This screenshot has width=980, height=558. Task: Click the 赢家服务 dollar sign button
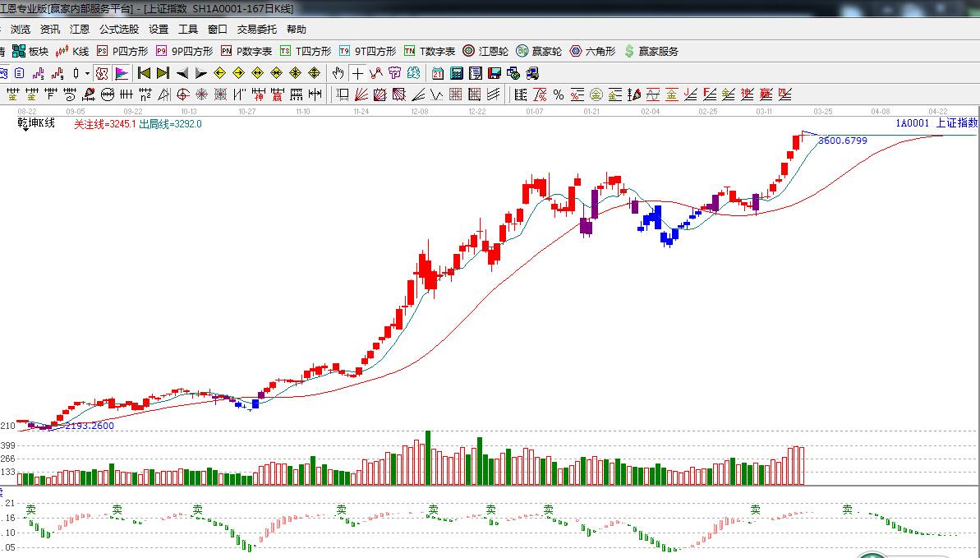[x=651, y=51]
